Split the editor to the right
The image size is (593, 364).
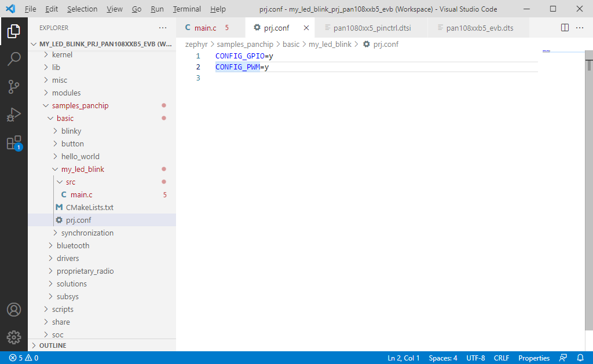(565, 28)
